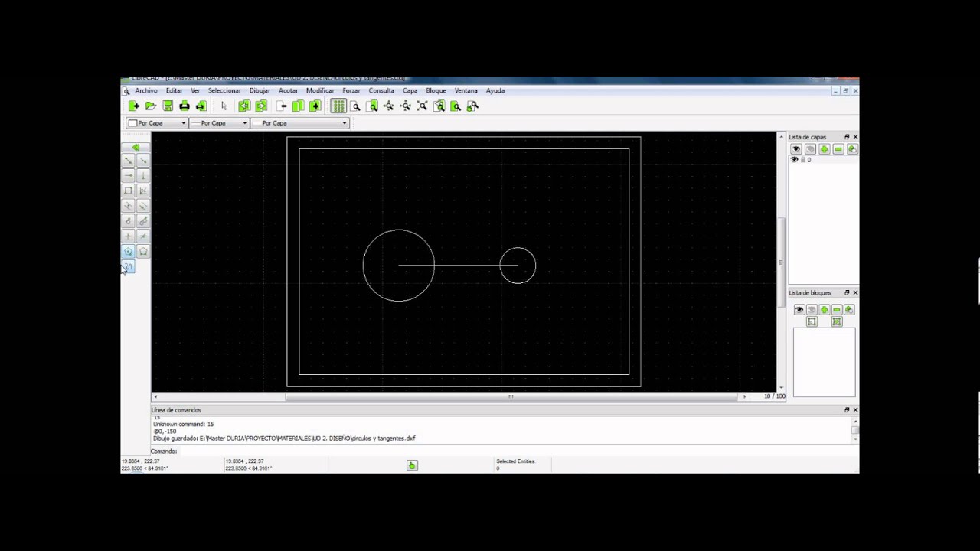
Task: Select the horizontal line tool
Action: 128,176
